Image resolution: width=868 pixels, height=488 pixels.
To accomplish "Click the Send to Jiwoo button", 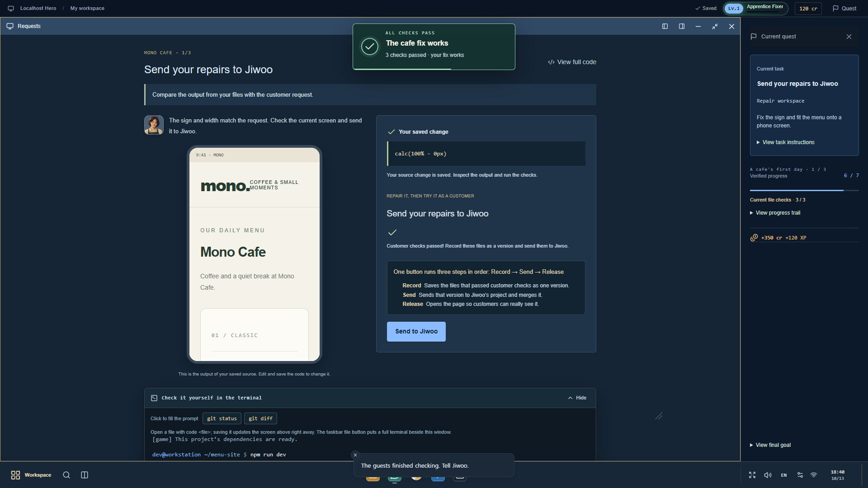I will click(416, 332).
